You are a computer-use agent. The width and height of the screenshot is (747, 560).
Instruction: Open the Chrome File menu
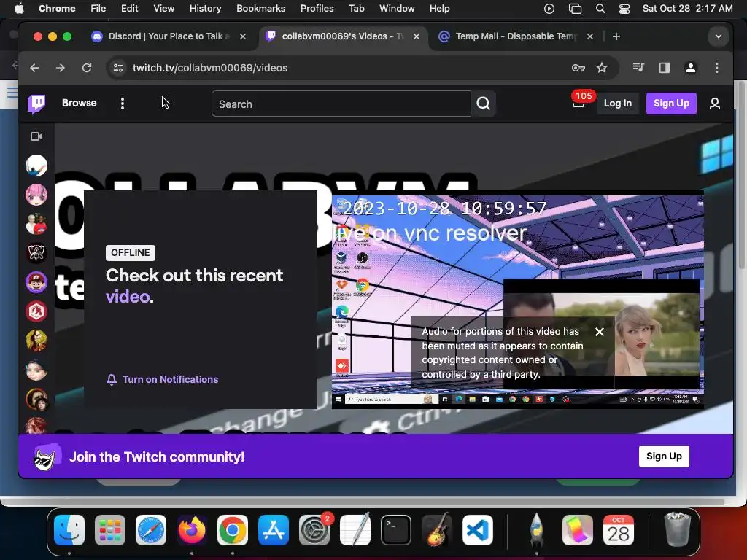click(98, 9)
